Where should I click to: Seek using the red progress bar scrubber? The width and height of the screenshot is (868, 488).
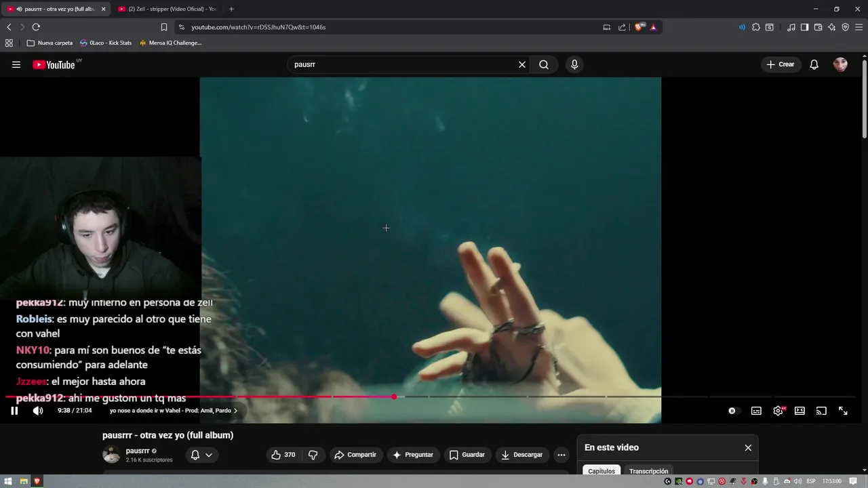pos(394,396)
